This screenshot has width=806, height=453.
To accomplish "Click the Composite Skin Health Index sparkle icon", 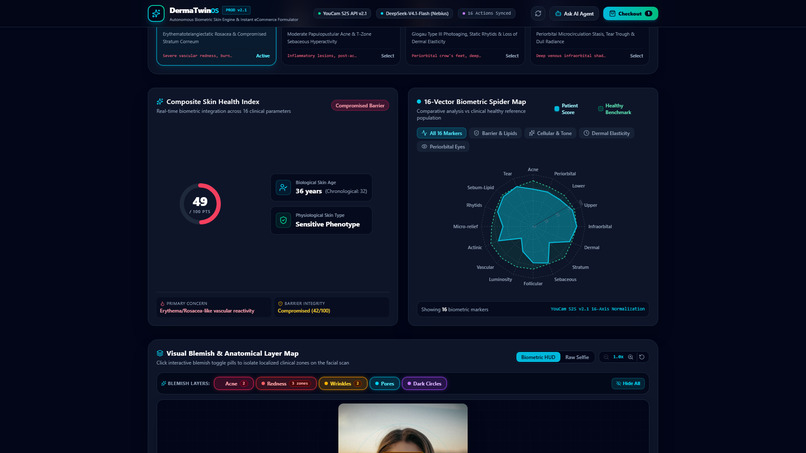I will pyautogui.click(x=160, y=102).
